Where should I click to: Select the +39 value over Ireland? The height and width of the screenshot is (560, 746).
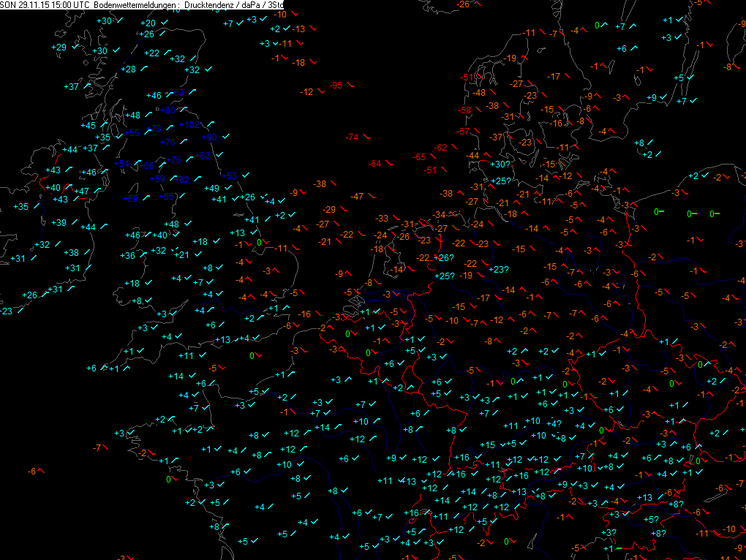pos(59,223)
